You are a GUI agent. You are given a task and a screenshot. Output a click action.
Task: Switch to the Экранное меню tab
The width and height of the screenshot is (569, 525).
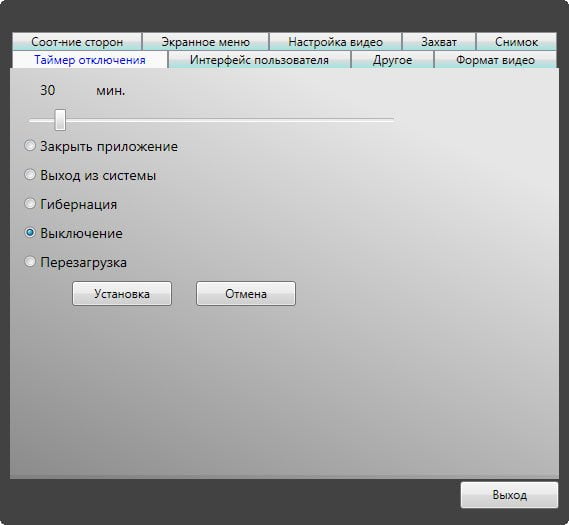pyautogui.click(x=205, y=42)
